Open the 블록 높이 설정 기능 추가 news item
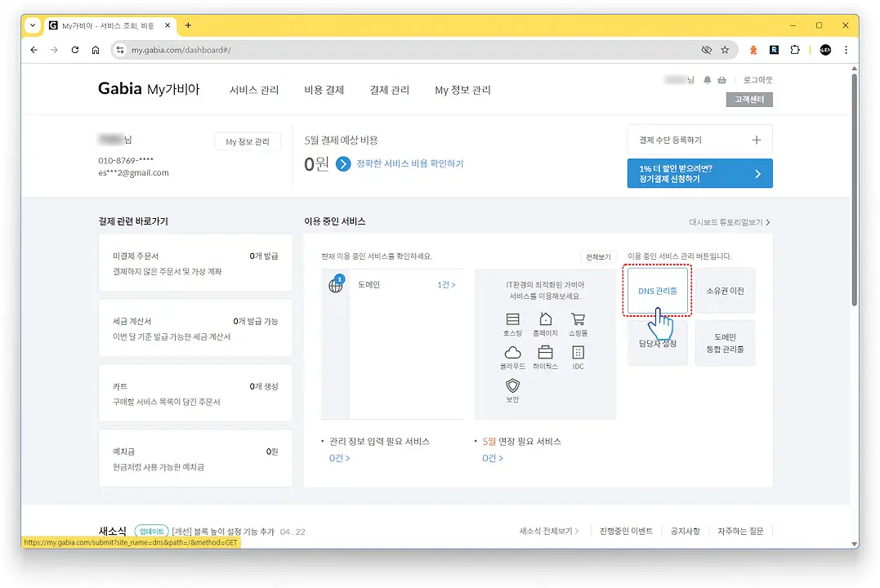This screenshot has width=880, height=588. pyautogui.click(x=223, y=532)
